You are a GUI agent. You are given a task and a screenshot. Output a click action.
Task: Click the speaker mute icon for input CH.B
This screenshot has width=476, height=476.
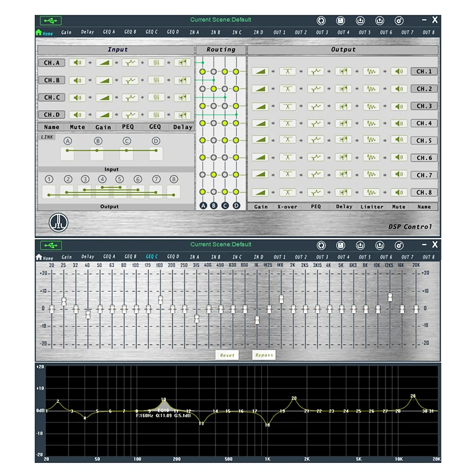tap(77, 80)
